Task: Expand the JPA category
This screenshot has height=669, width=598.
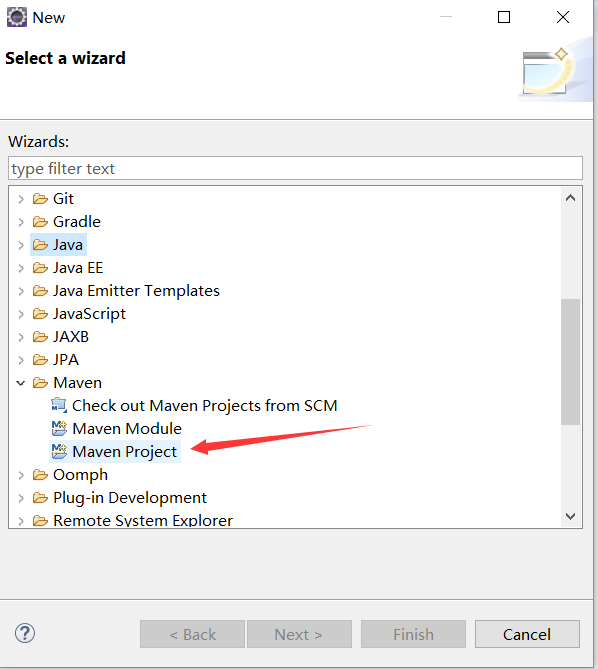Action: (x=21, y=360)
